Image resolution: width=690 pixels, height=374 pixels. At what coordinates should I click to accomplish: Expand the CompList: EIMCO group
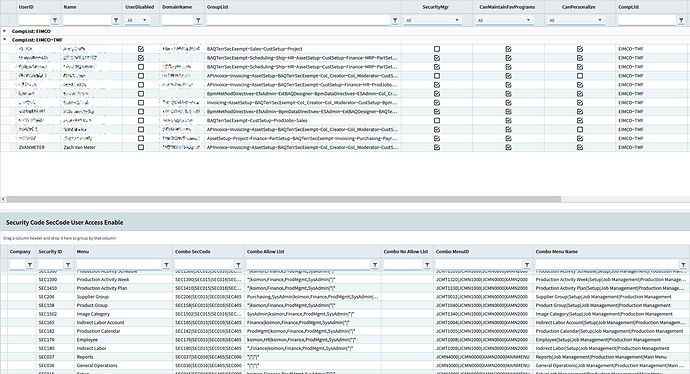coord(4,31)
